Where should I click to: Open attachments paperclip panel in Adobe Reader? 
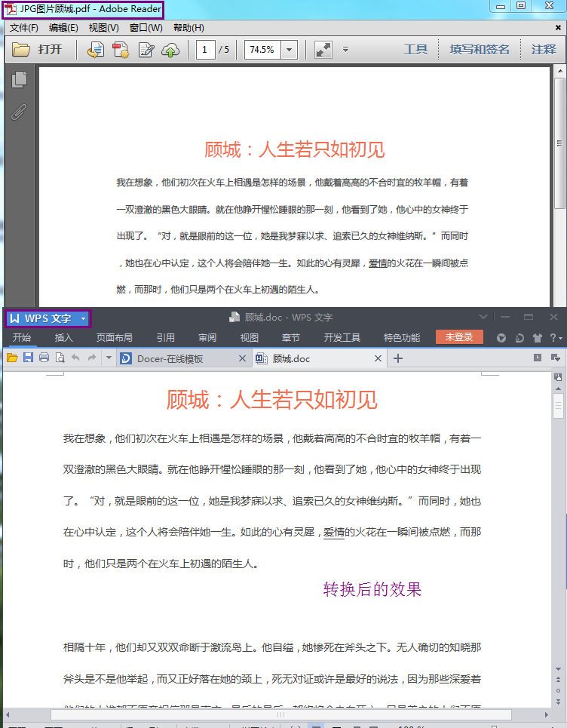19,112
